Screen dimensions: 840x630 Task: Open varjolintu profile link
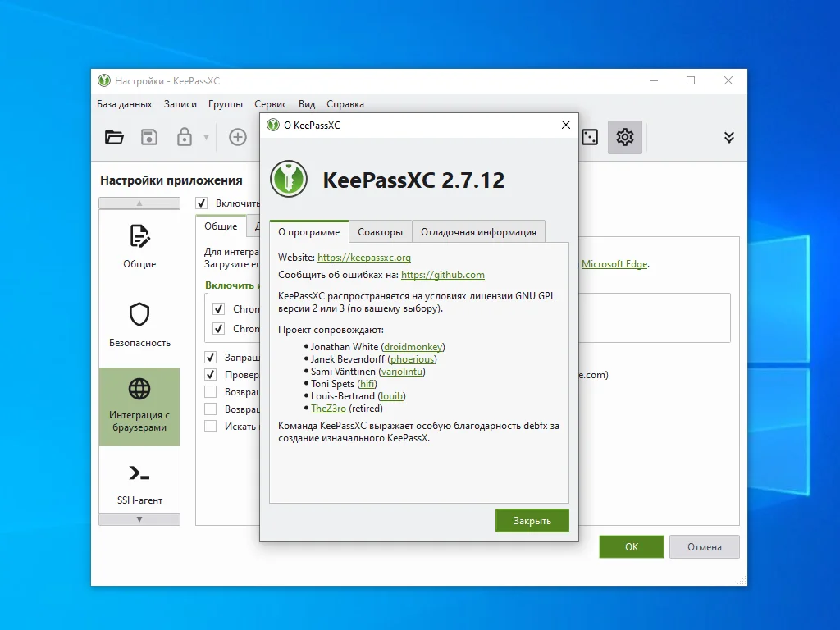tap(402, 372)
